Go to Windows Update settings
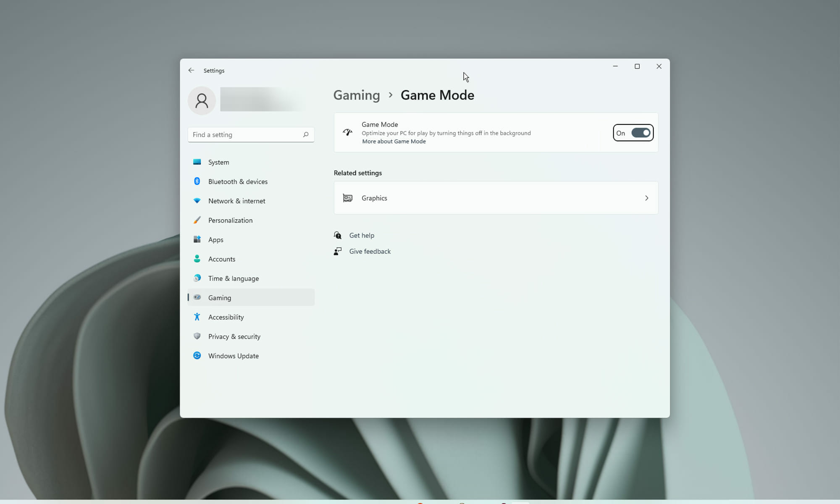Image resolution: width=840 pixels, height=504 pixels. [251, 355]
